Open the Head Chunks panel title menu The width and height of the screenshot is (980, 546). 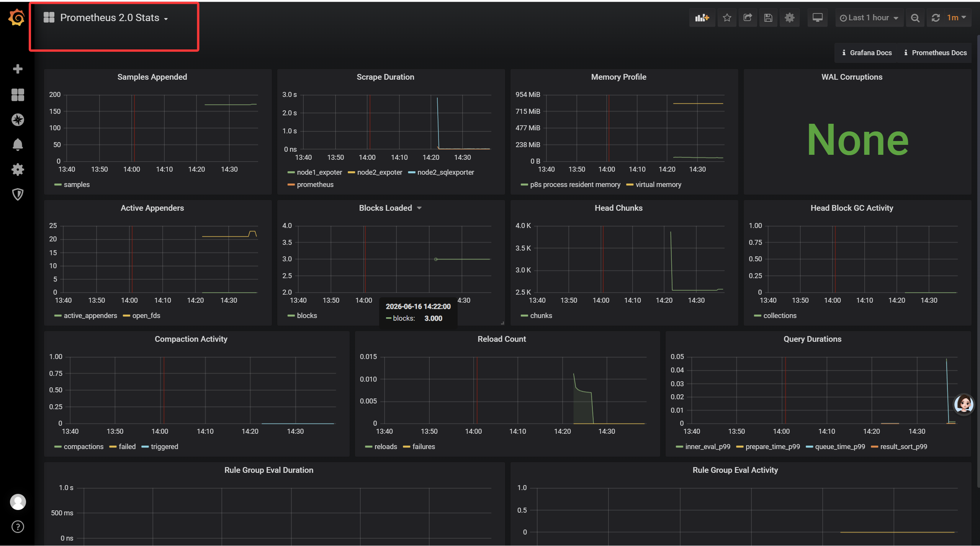618,208
